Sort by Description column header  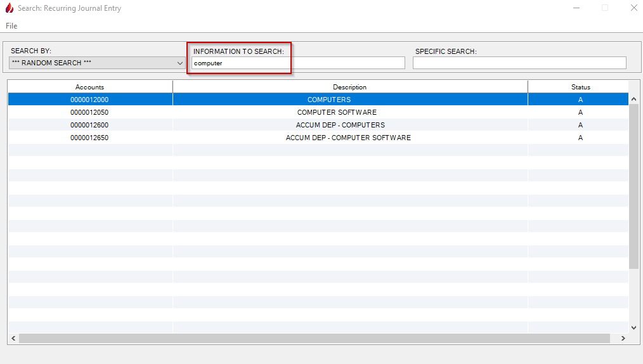tap(349, 87)
